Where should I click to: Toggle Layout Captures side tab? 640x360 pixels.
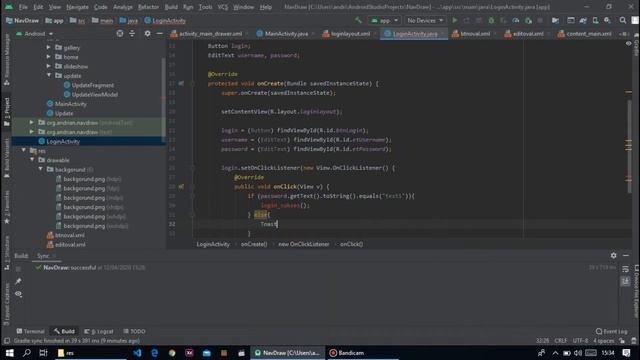[x=7, y=304]
